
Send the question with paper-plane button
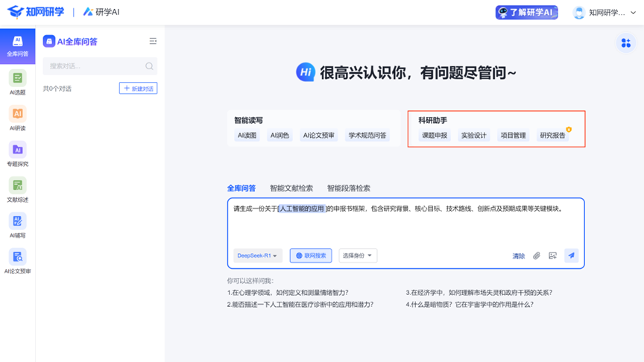(x=571, y=255)
